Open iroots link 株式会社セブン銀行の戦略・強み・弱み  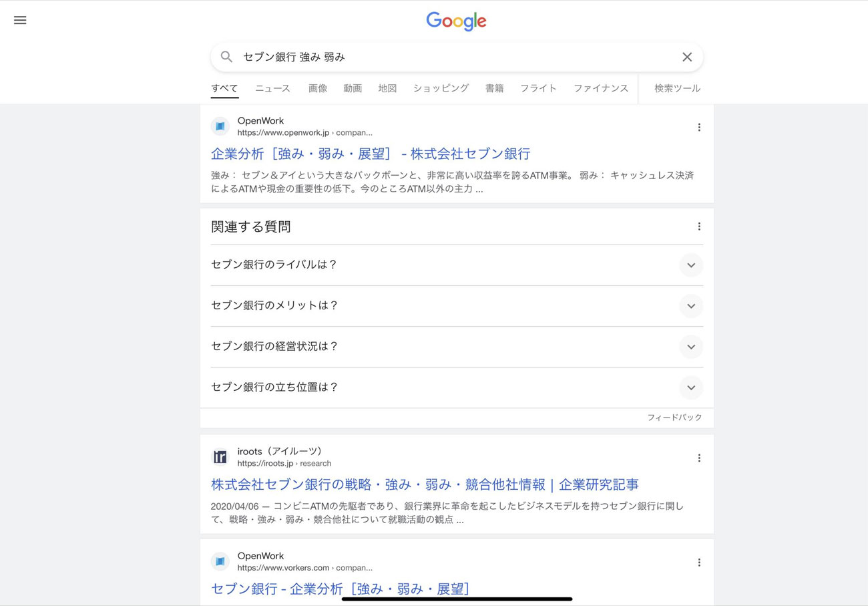(x=425, y=484)
